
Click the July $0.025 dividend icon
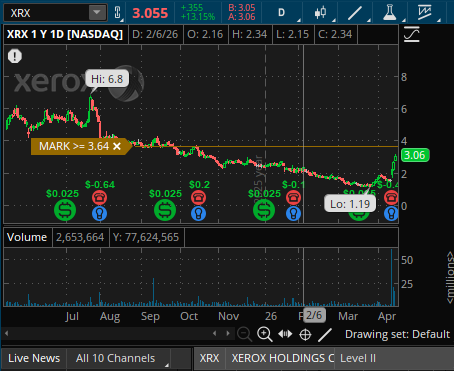click(x=65, y=210)
